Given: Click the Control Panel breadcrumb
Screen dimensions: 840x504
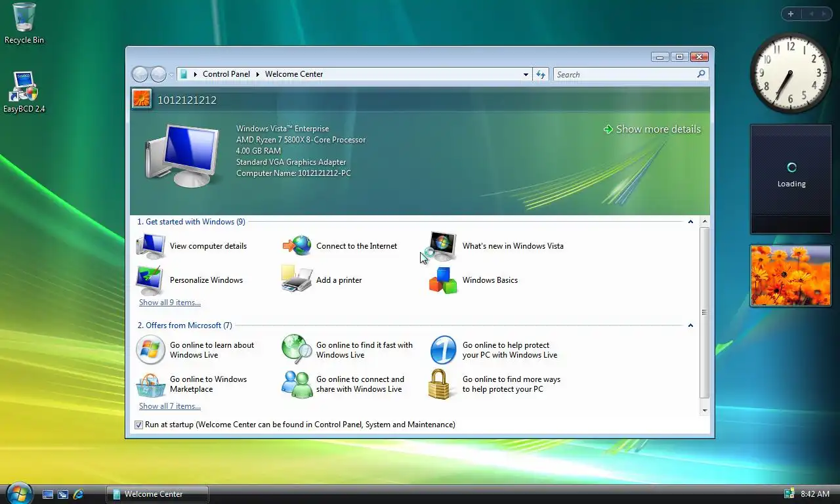Looking at the screenshot, I should pyautogui.click(x=226, y=74).
